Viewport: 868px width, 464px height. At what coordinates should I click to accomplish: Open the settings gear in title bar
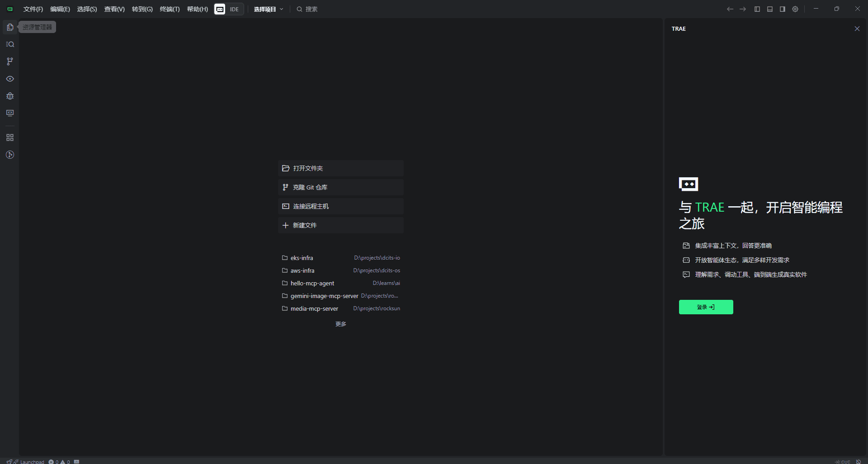tap(795, 9)
